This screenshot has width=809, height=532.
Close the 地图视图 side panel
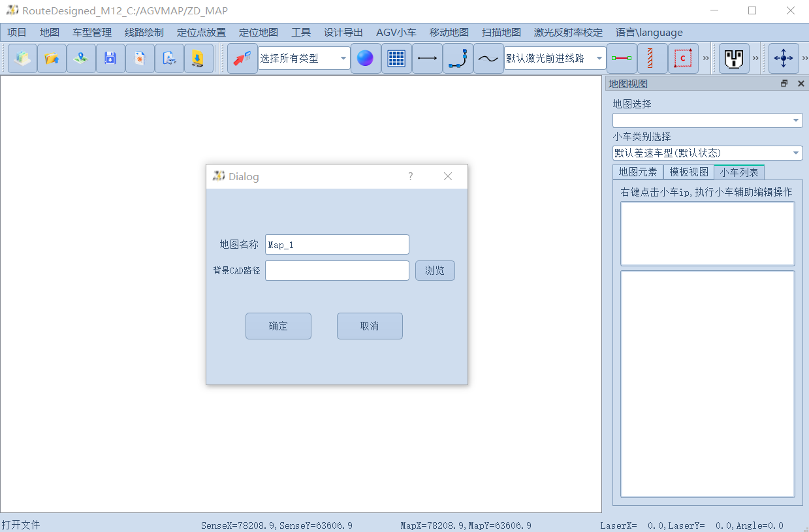(801, 84)
